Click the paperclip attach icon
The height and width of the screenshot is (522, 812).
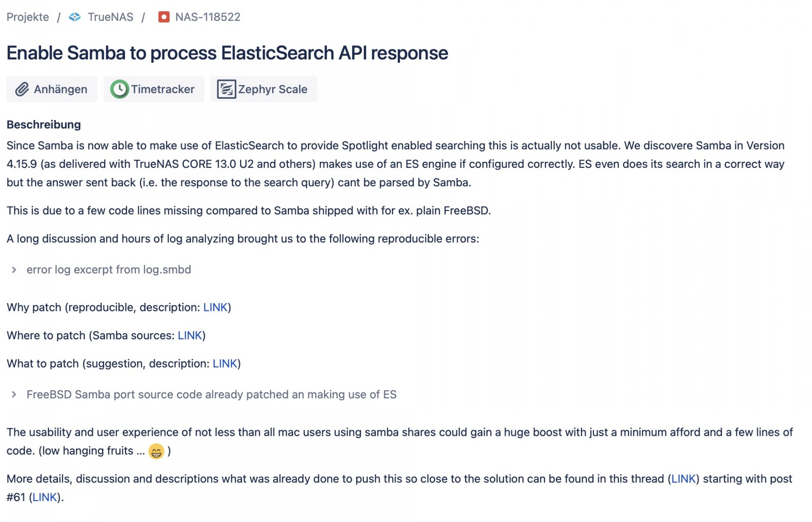click(x=22, y=89)
